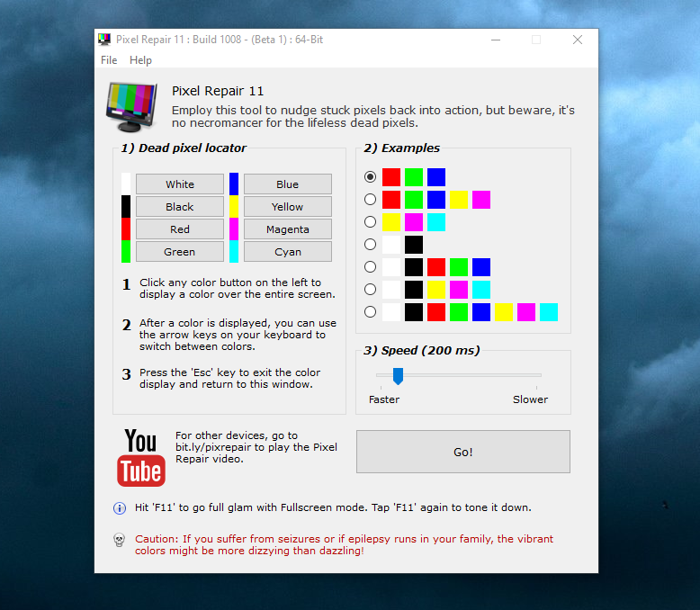700x610 pixels.
Task: Click the speed slider thumb
Action: tap(399, 376)
